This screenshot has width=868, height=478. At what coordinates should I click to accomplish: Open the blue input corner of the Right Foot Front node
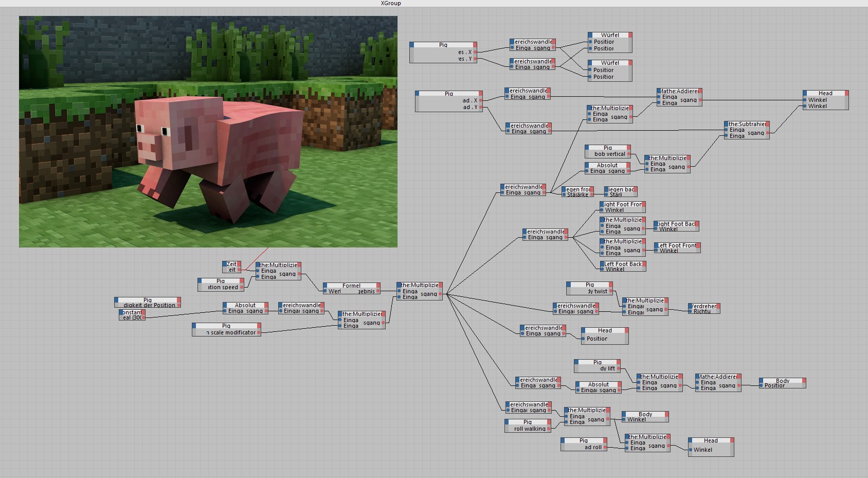pyautogui.click(x=602, y=204)
